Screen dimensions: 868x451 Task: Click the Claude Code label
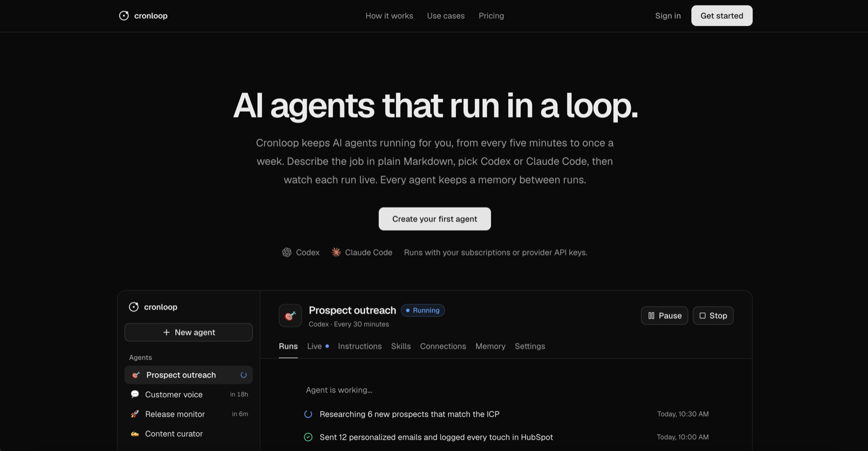(368, 252)
